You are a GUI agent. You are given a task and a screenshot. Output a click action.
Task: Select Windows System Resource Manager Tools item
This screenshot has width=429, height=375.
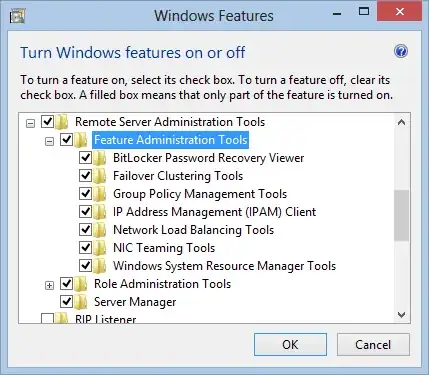(224, 266)
